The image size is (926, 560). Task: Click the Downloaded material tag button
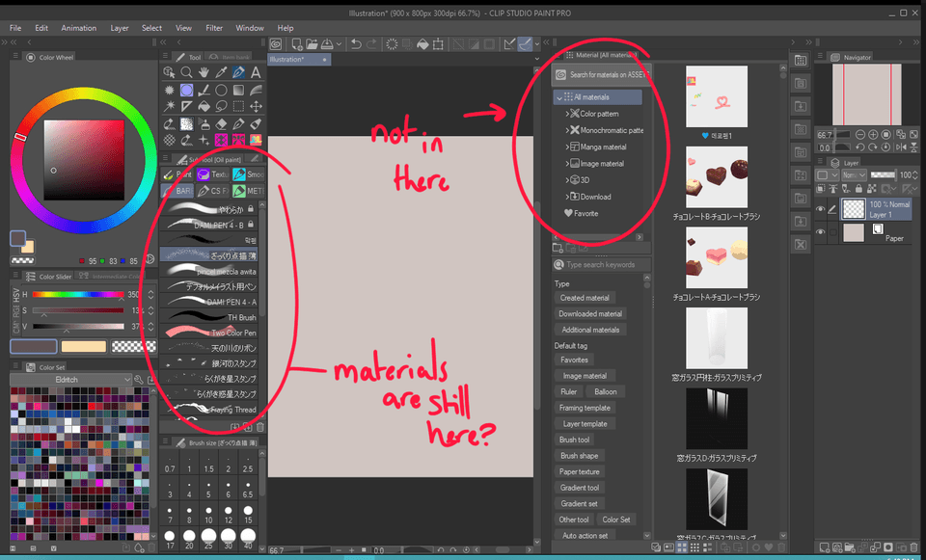590,313
